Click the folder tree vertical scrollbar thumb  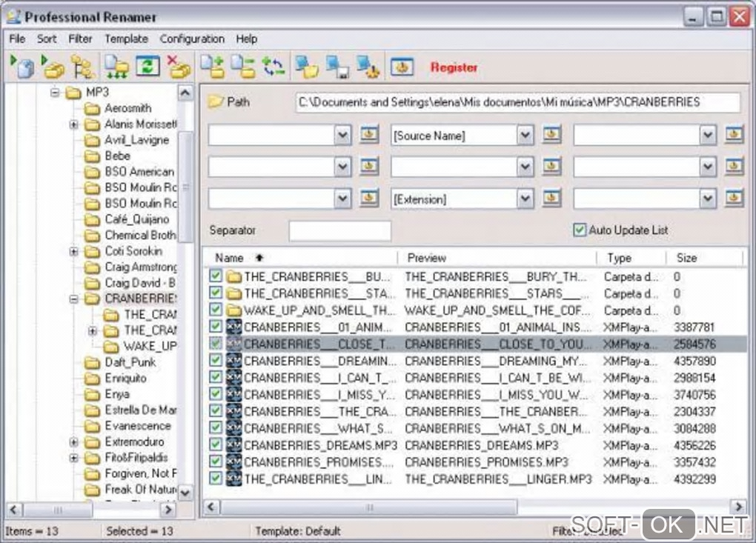pyautogui.click(x=185, y=187)
